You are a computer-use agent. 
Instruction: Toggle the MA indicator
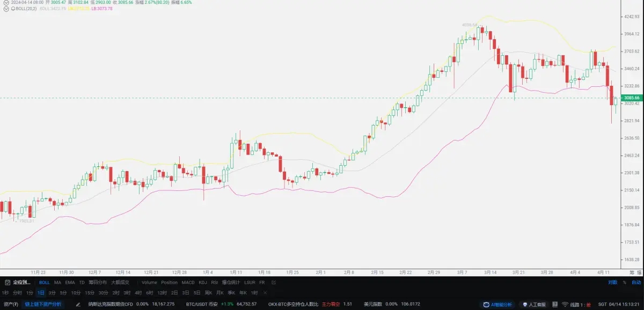tap(57, 282)
